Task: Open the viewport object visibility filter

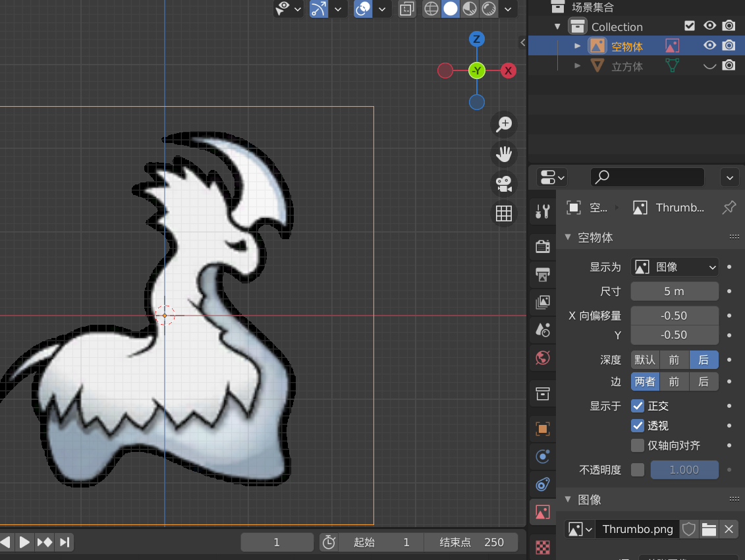Action: pyautogui.click(x=289, y=9)
